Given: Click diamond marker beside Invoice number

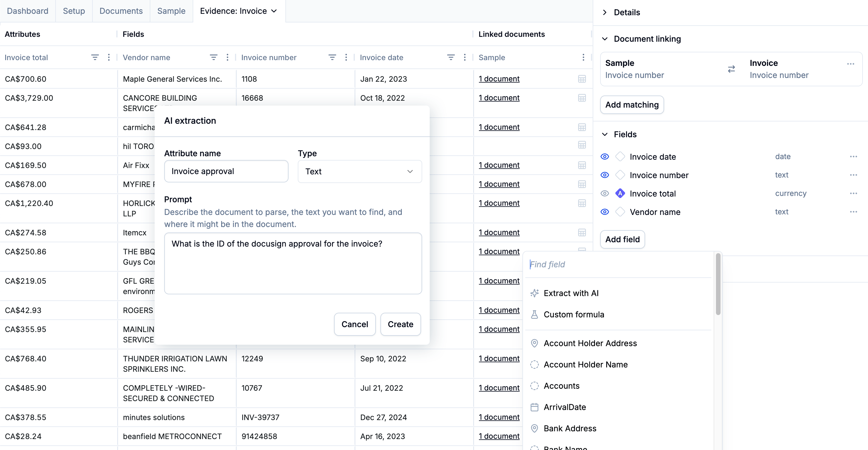Looking at the screenshot, I should point(620,175).
